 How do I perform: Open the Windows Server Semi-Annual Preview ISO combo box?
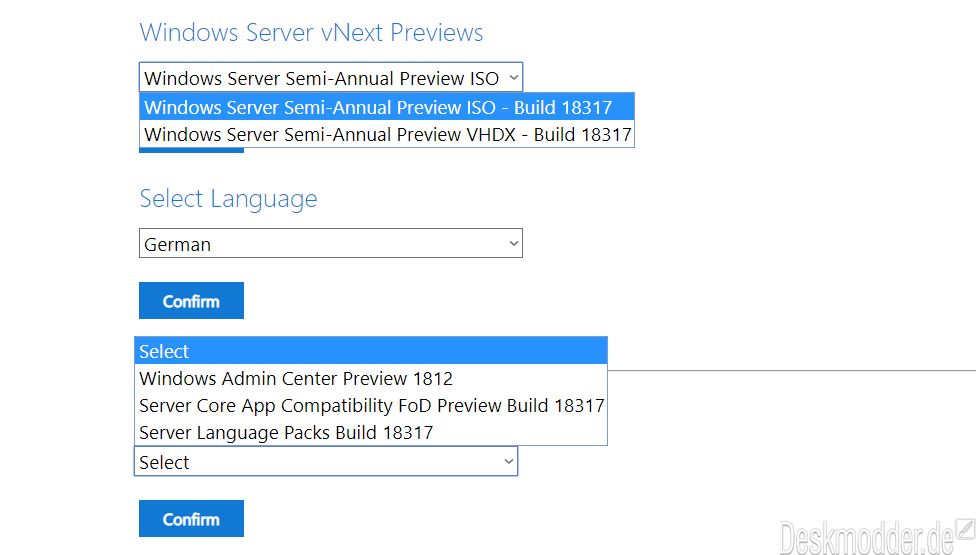click(331, 78)
